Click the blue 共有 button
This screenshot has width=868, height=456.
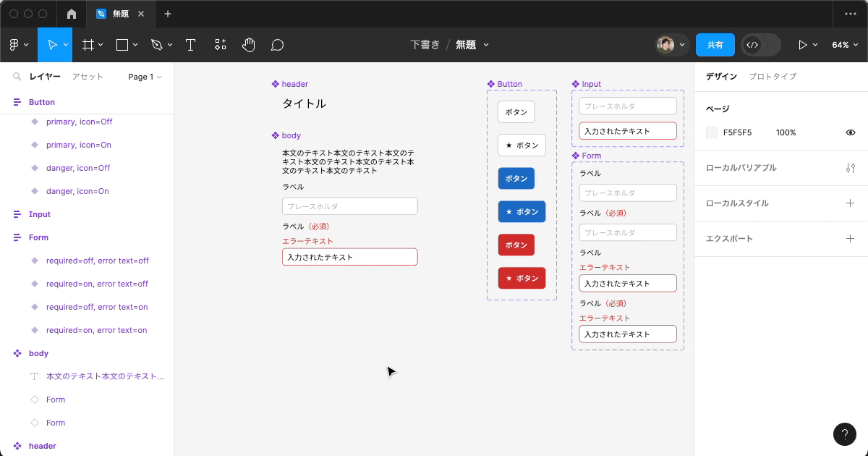point(715,44)
